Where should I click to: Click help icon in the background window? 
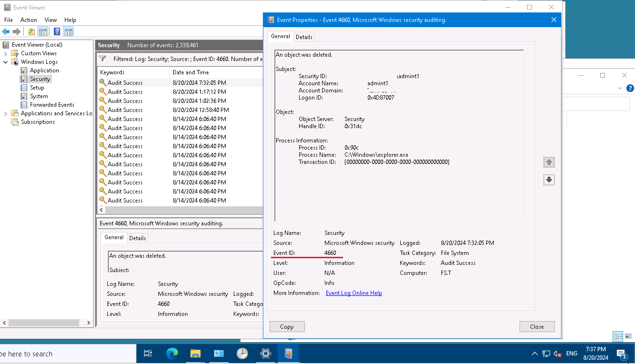[x=630, y=88]
